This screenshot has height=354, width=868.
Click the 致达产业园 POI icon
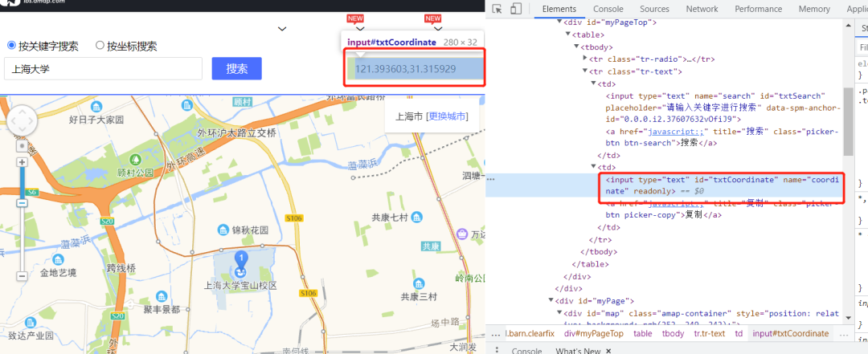pyautogui.click(x=31, y=322)
